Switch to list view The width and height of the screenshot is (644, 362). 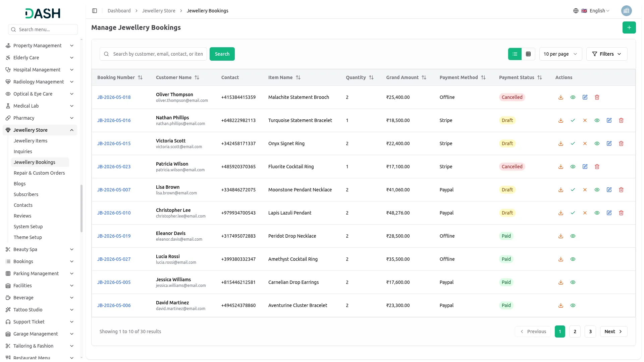tap(515, 54)
